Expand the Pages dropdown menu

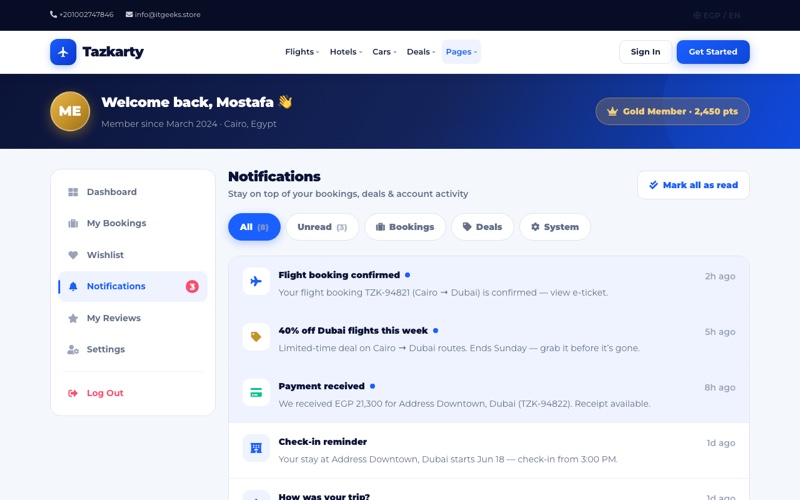point(461,52)
